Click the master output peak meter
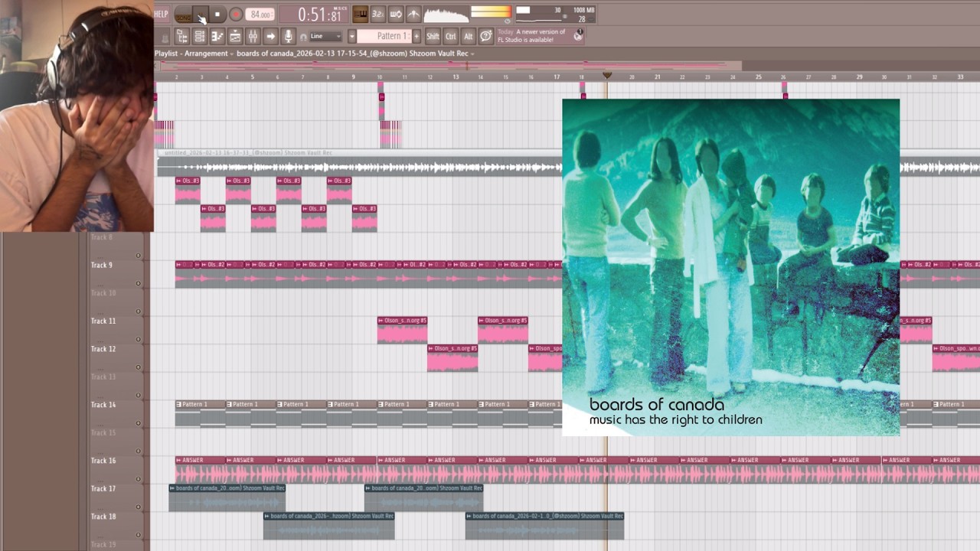This screenshot has height=551, width=980. pyautogui.click(x=491, y=11)
